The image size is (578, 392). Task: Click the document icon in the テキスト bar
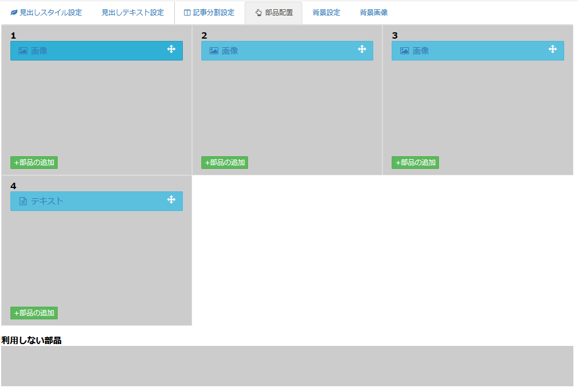23,201
